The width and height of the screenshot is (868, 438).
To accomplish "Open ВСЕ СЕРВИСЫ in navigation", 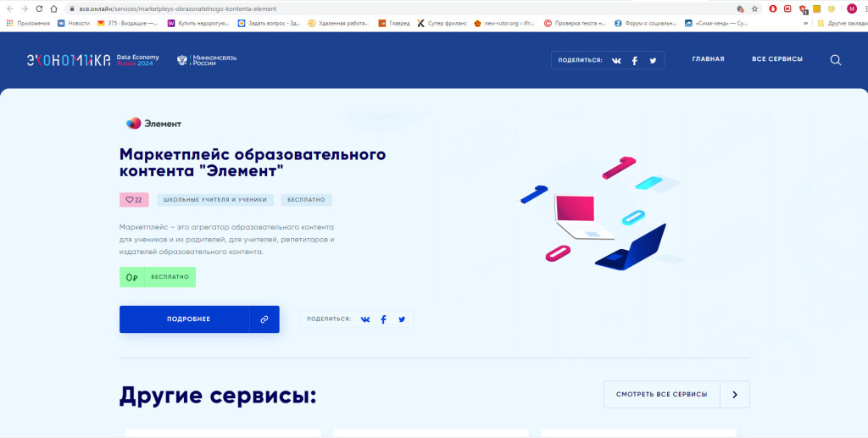I will (777, 59).
